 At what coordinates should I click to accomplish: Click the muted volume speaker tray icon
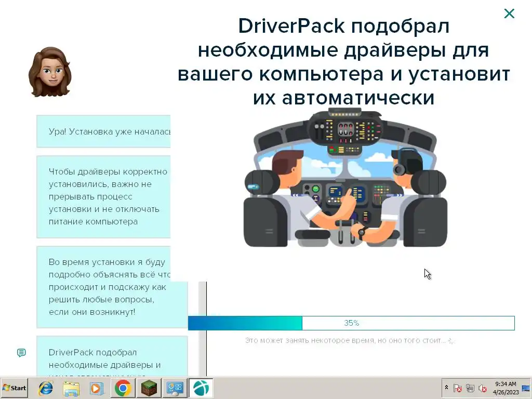point(482,388)
